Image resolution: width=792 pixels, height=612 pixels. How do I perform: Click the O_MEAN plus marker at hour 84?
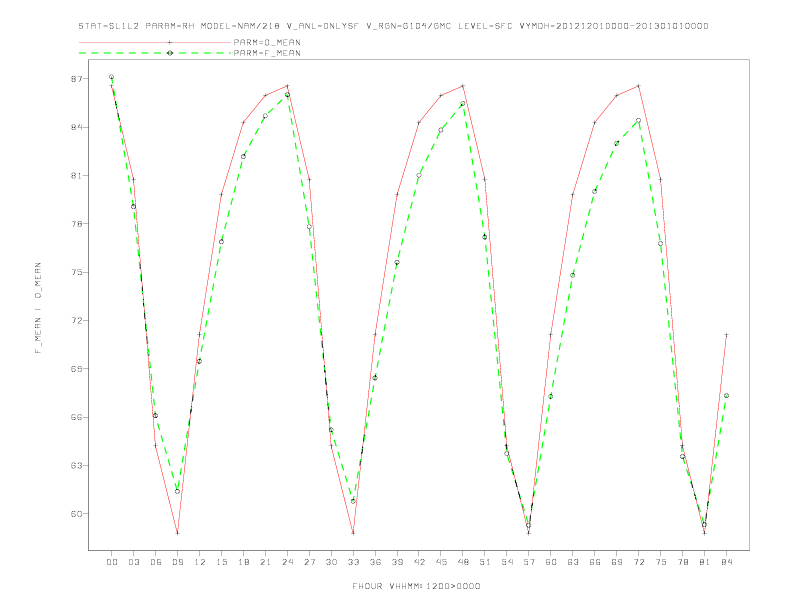pyautogui.click(x=726, y=335)
